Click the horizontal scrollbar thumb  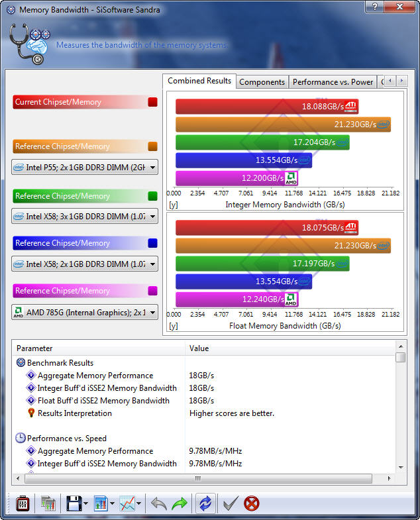click(198, 478)
